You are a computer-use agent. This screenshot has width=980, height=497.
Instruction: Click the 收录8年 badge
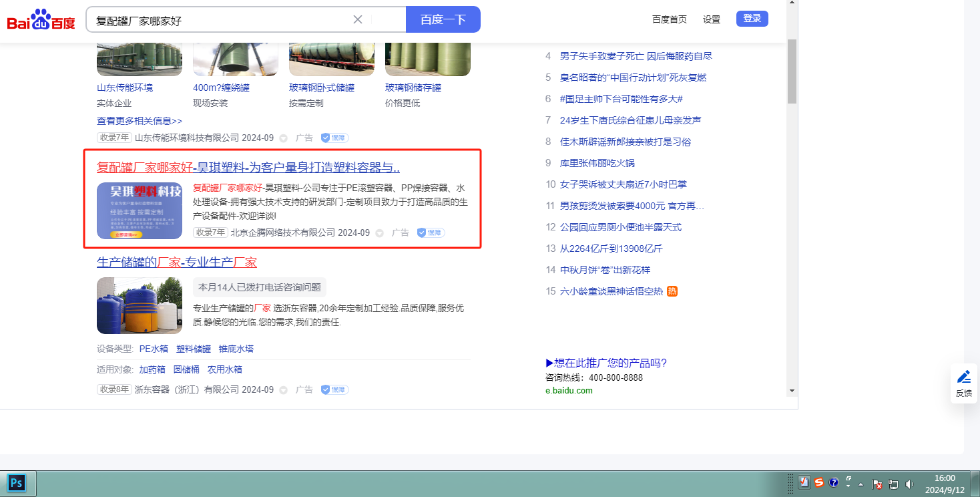pos(115,389)
